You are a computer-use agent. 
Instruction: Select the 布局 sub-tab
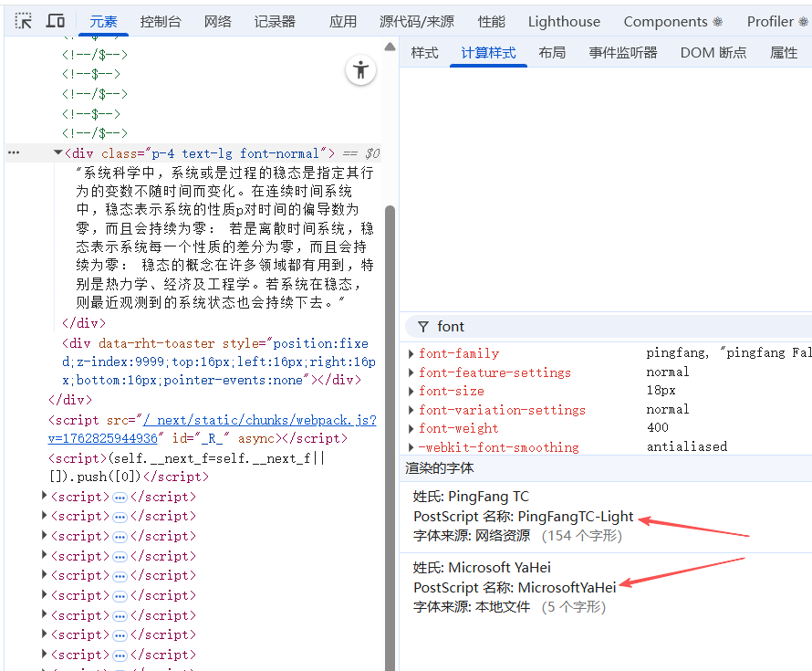552,53
